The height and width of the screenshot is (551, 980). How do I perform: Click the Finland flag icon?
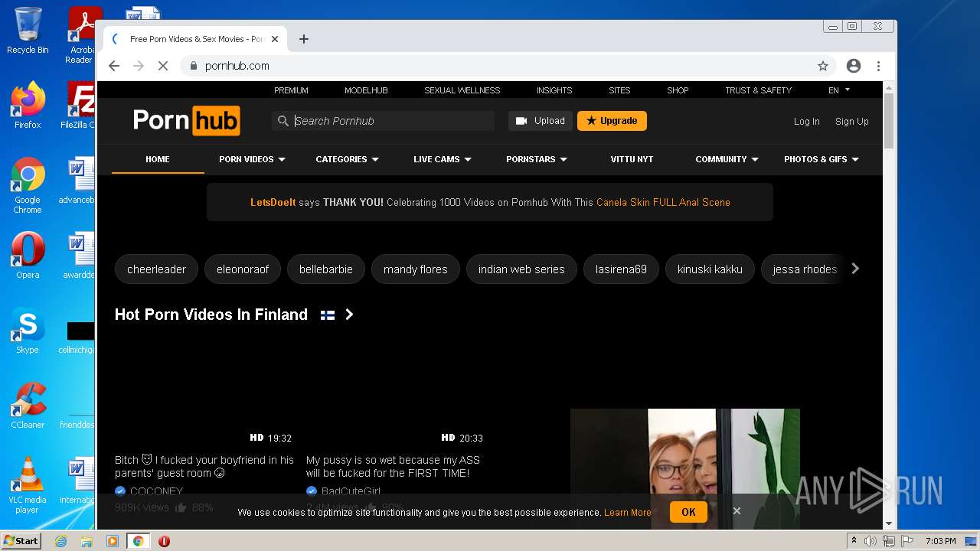(x=328, y=315)
